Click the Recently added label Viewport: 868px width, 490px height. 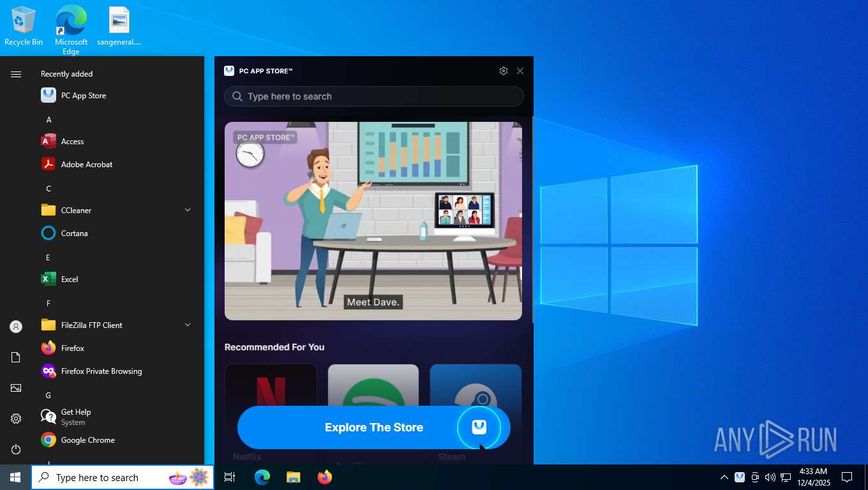pyautogui.click(x=66, y=74)
